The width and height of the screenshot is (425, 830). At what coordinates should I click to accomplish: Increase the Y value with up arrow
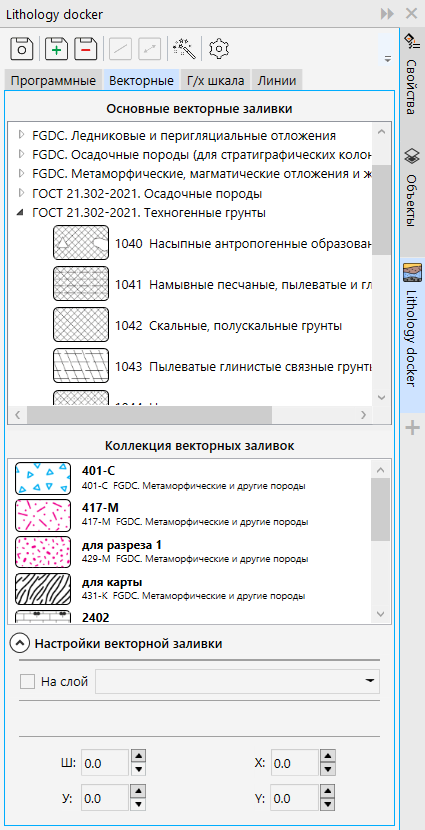[328, 791]
